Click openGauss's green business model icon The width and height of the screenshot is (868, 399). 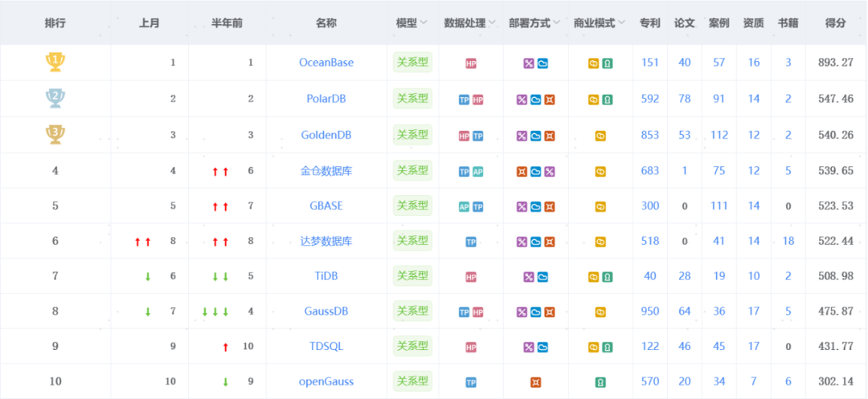tap(600, 382)
